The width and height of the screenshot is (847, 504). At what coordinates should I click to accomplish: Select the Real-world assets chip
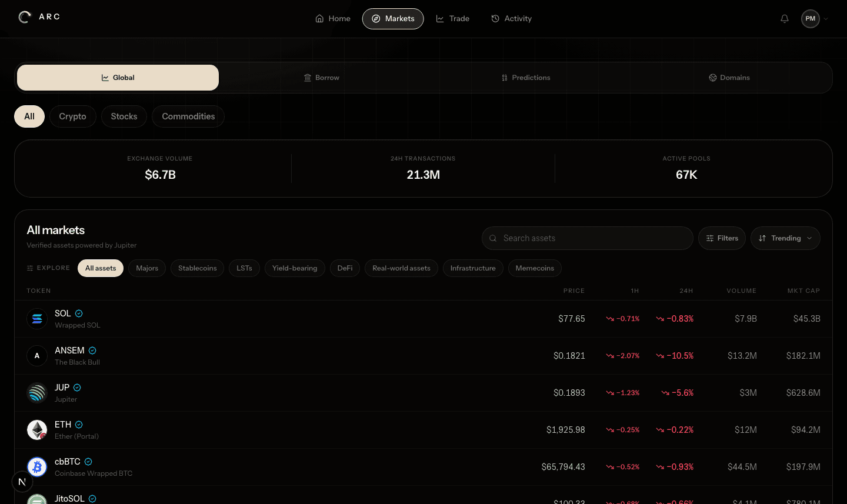click(401, 268)
